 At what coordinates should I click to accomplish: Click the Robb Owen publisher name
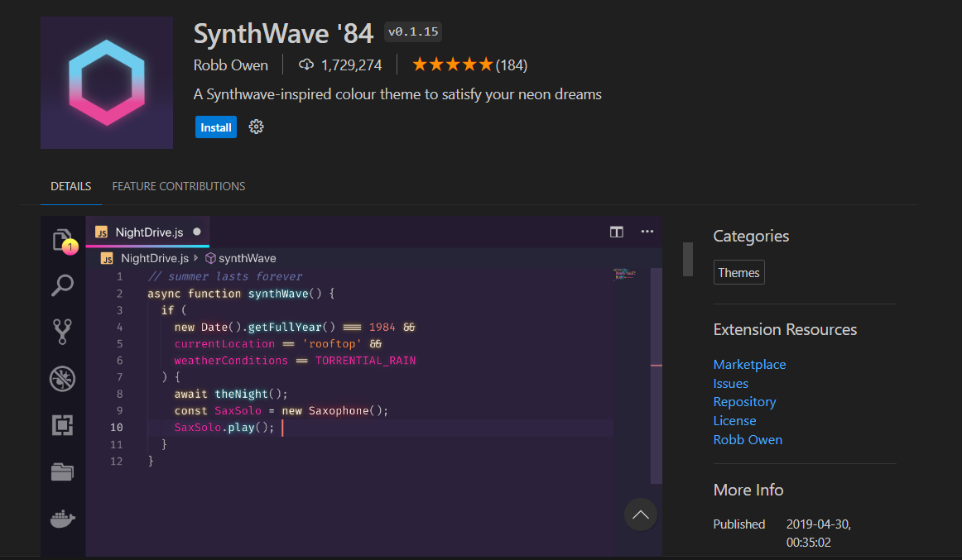231,65
